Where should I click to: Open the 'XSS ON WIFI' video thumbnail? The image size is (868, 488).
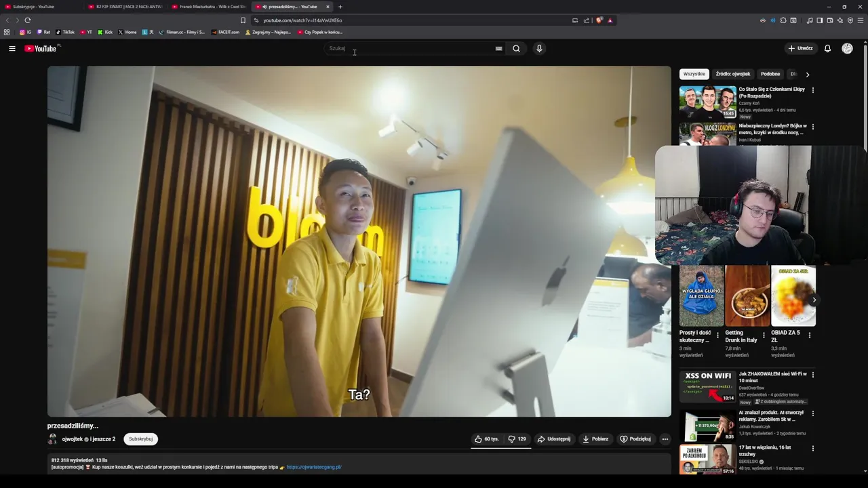click(707, 386)
